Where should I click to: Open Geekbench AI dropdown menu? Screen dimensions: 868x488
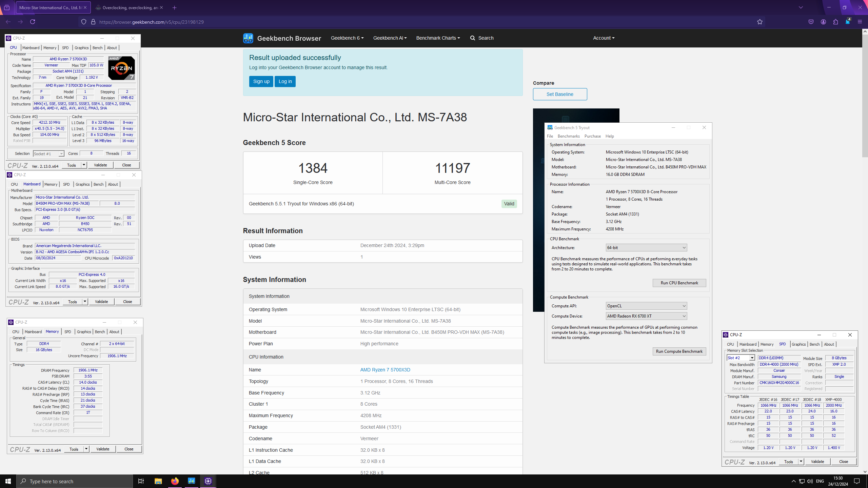click(390, 38)
